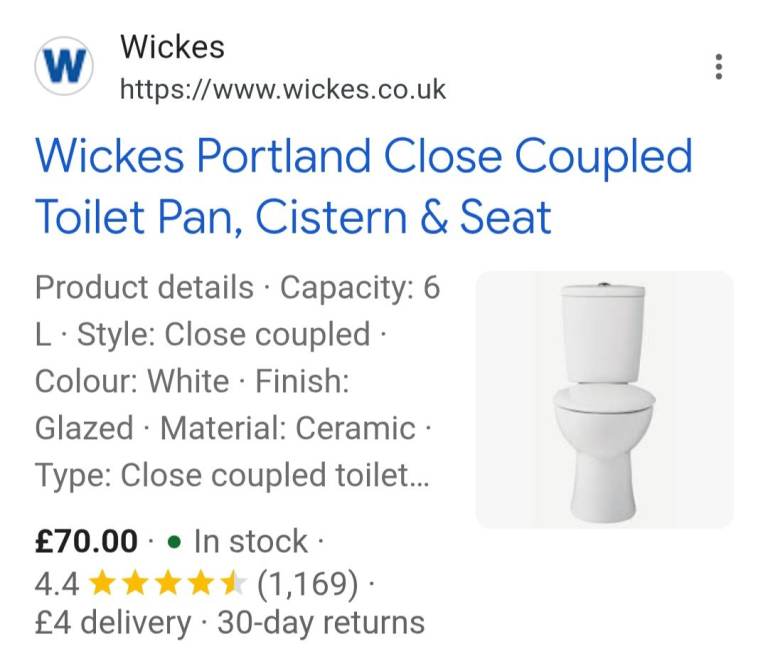Open the toilet product thumbnail image
Image resolution: width=768 pixels, height=671 pixels.
(604, 399)
